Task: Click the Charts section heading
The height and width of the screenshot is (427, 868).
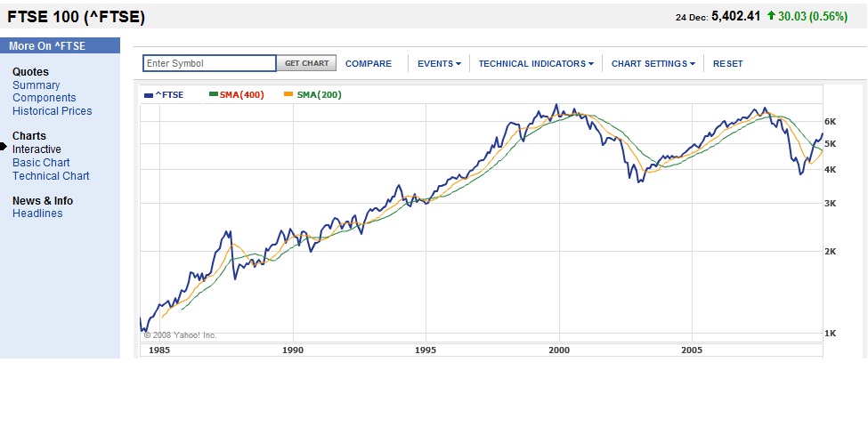Action: coord(29,136)
